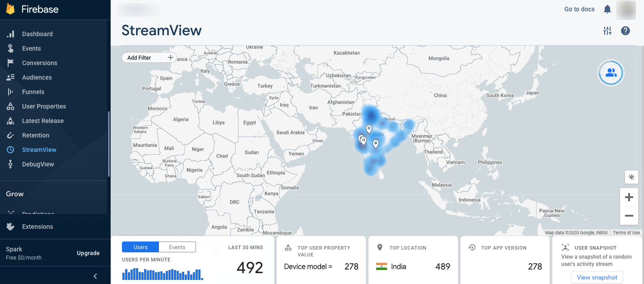Viewport: 644px width, 284px height.
Task: Click the Top App Version history icon
Action: [472, 247]
